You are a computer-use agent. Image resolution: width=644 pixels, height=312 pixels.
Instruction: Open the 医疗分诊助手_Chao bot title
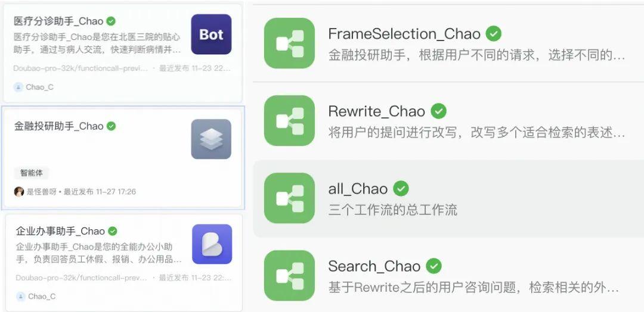58,21
